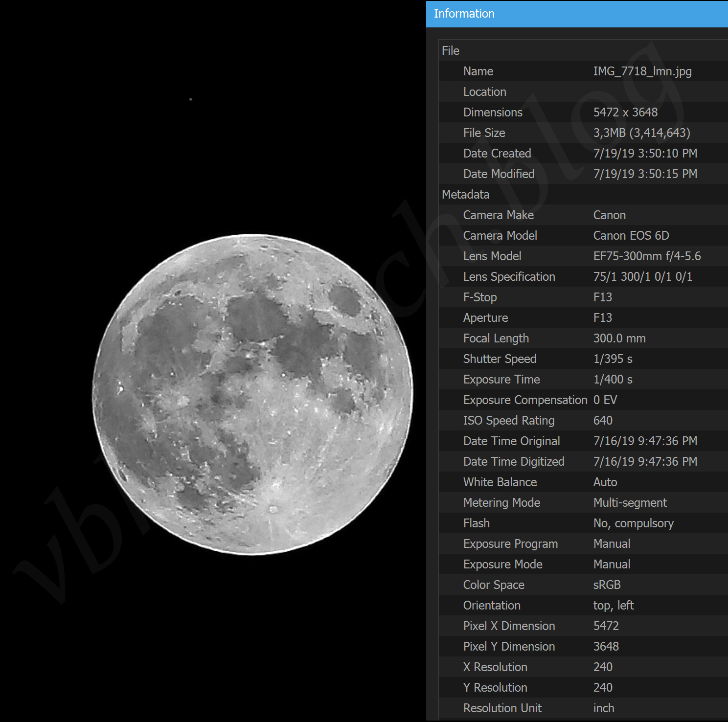Select the file name IMG_7718_lmn.jpg value
This screenshot has width=728, height=722.
click(x=642, y=71)
